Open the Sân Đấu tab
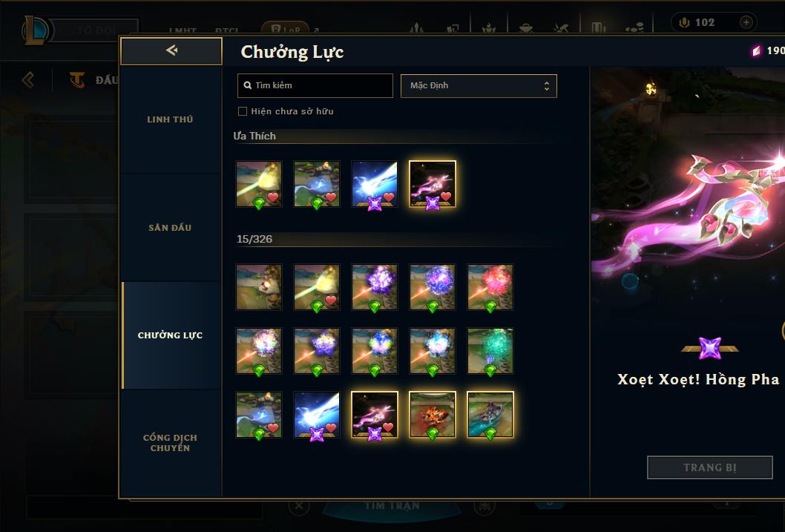785x532 pixels. (x=170, y=228)
